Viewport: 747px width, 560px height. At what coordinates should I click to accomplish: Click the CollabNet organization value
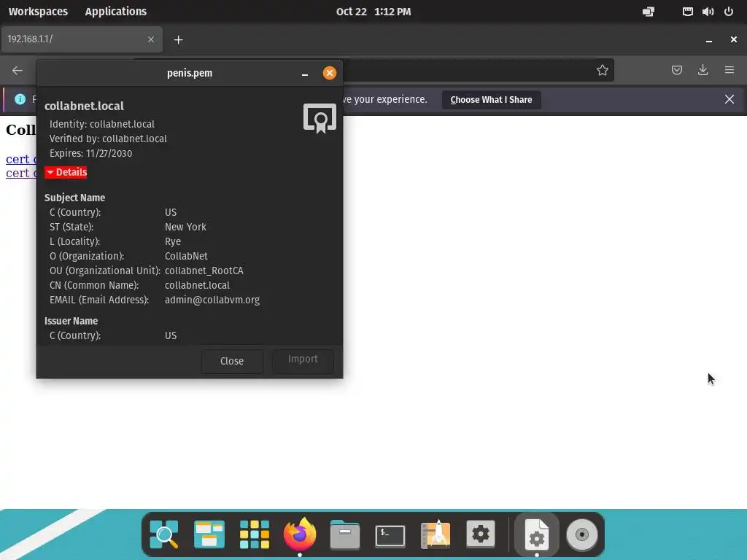[186, 256]
